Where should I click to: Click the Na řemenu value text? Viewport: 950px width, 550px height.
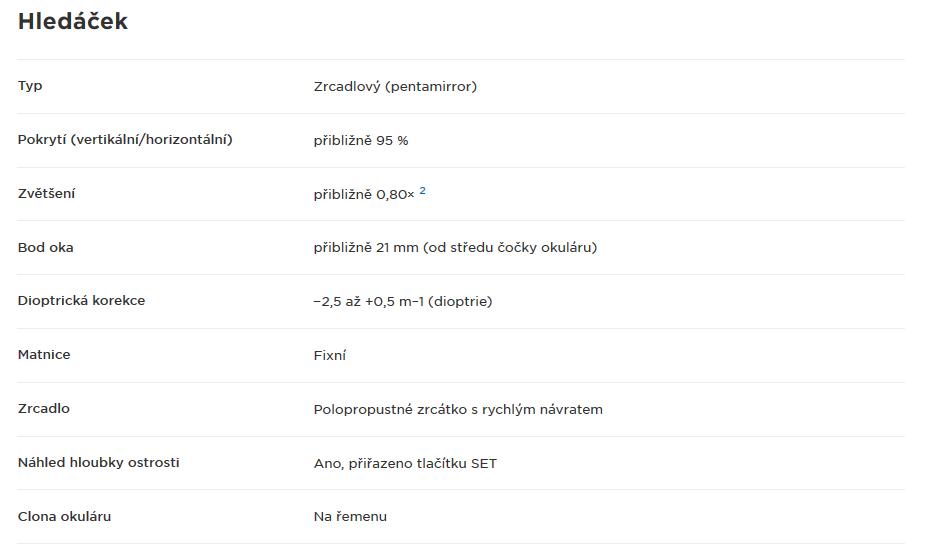[x=350, y=517]
